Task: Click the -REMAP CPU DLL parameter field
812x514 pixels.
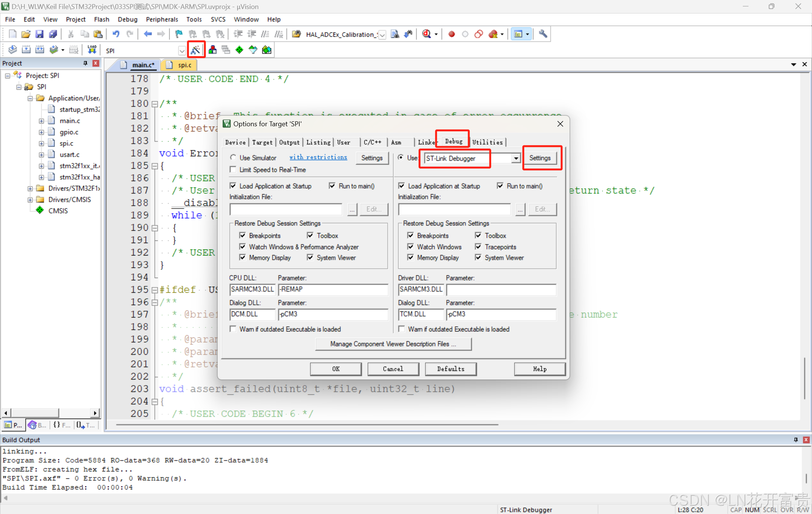Action: point(333,289)
